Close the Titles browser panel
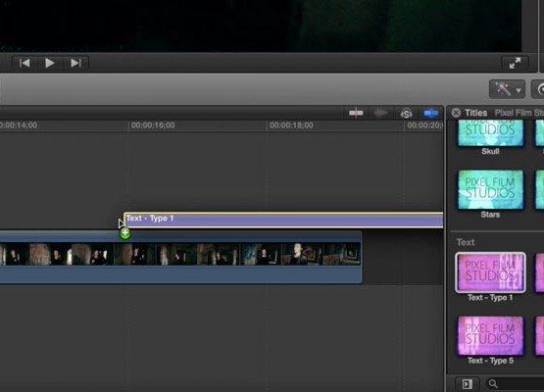 click(x=456, y=113)
